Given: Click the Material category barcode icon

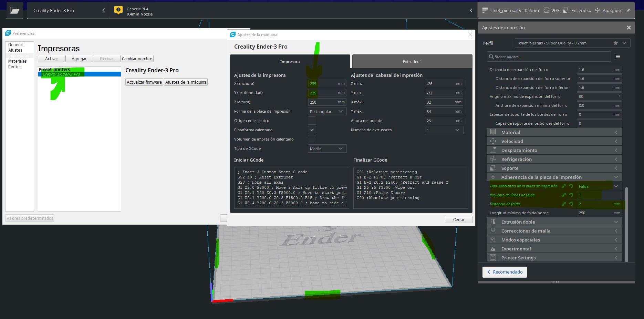Looking at the screenshot, I should pyautogui.click(x=493, y=132).
